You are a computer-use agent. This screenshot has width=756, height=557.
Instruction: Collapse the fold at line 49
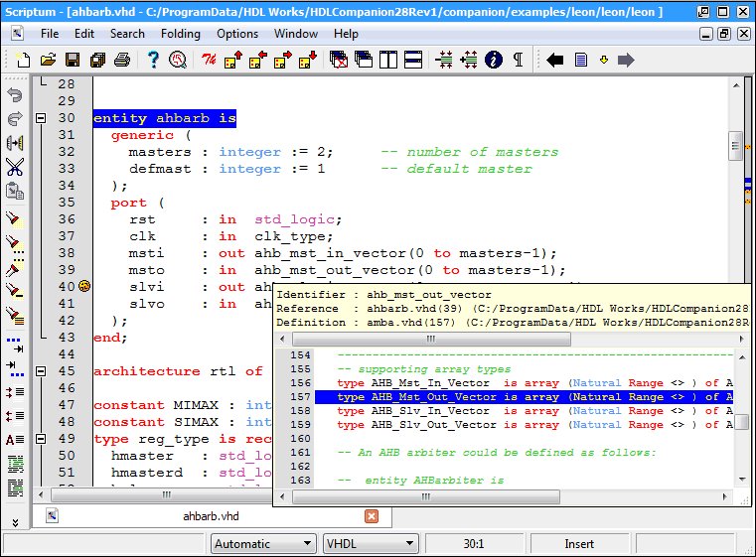(x=41, y=439)
